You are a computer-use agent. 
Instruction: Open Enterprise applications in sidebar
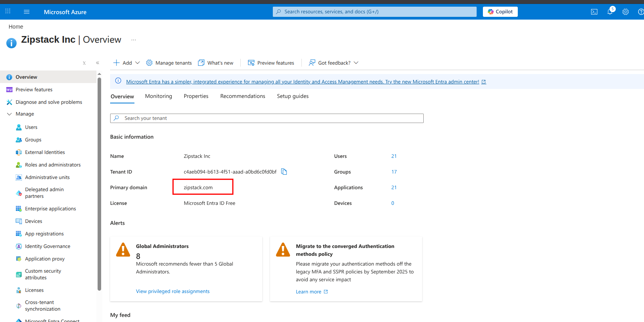pyautogui.click(x=50, y=209)
